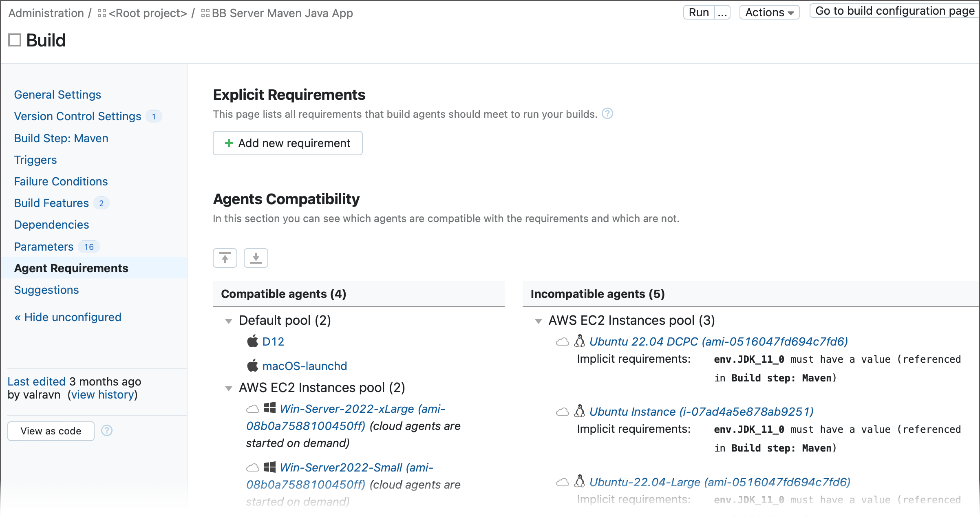Collapse the AWS EC2 Instances pool incompatible agents

pyautogui.click(x=539, y=320)
